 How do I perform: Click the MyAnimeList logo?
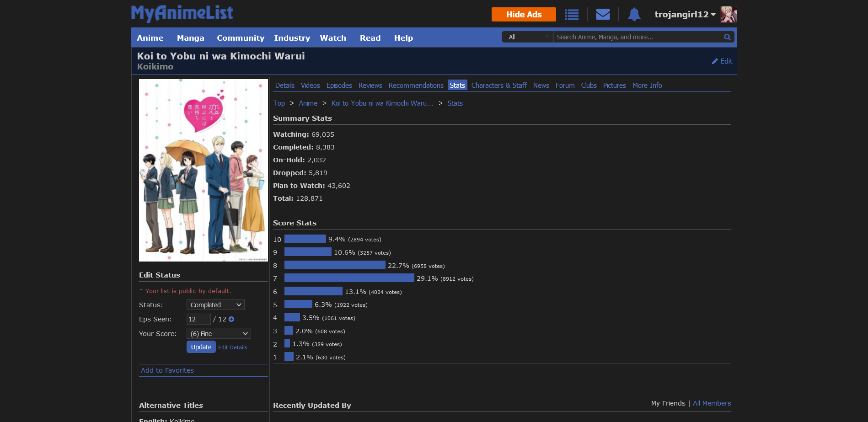coord(182,13)
